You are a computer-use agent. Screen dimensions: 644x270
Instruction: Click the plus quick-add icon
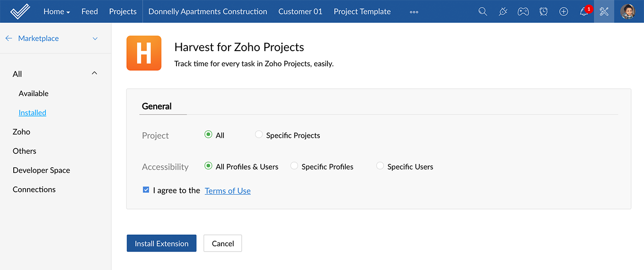(564, 11)
